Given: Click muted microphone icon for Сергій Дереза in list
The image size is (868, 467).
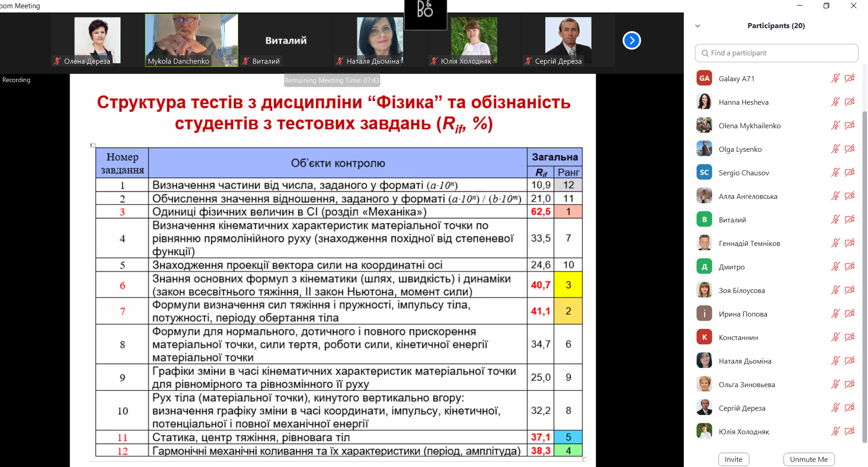Looking at the screenshot, I should (835, 408).
